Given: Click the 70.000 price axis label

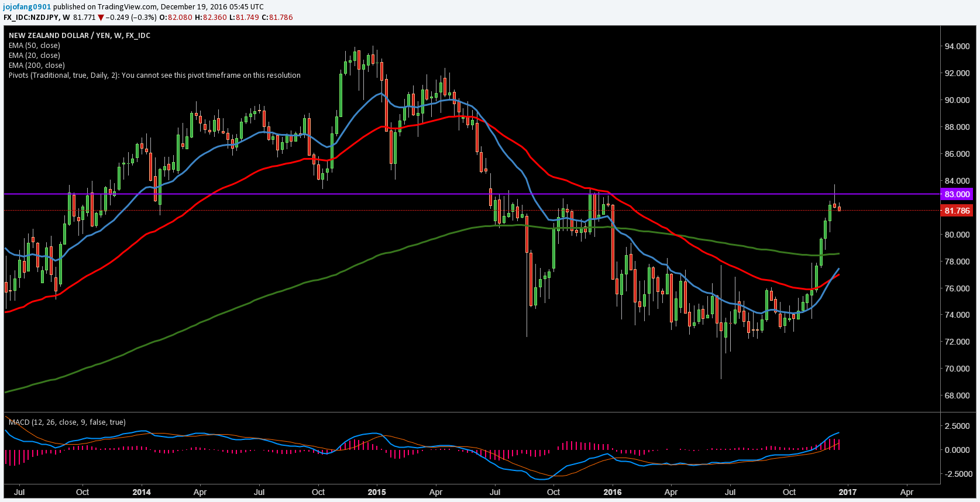Looking at the screenshot, I should pyautogui.click(x=957, y=369).
